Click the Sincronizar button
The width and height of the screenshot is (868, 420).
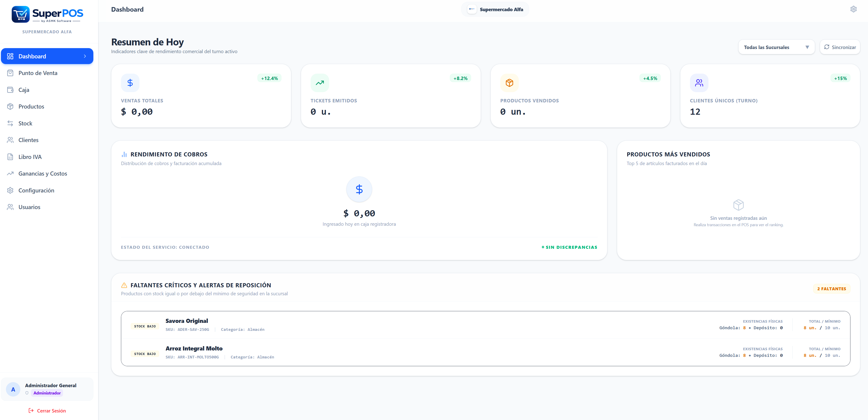(x=840, y=47)
